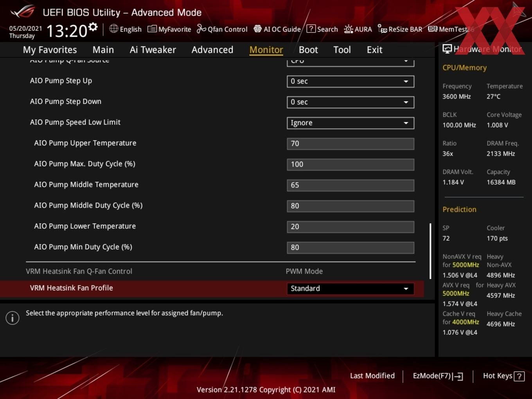532x399 pixels.
Task: Select the Monitor tab
Action: [266, 50]
